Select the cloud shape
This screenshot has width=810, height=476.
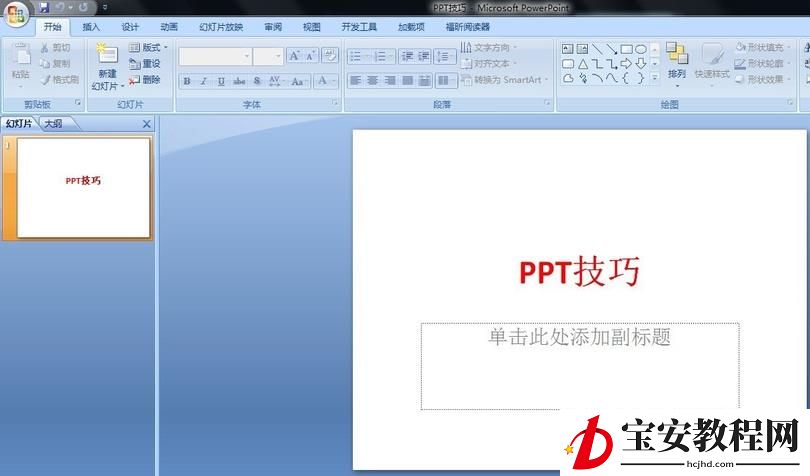568,79
